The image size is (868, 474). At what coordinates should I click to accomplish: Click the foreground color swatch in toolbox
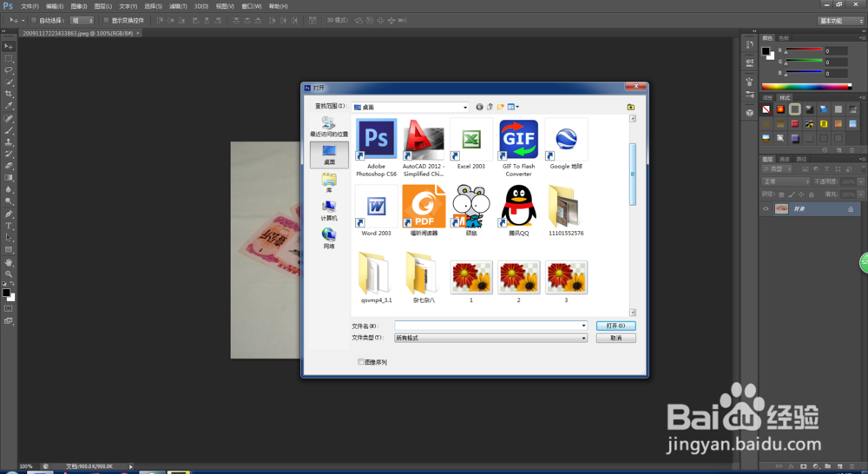click(x=6, y=293)
